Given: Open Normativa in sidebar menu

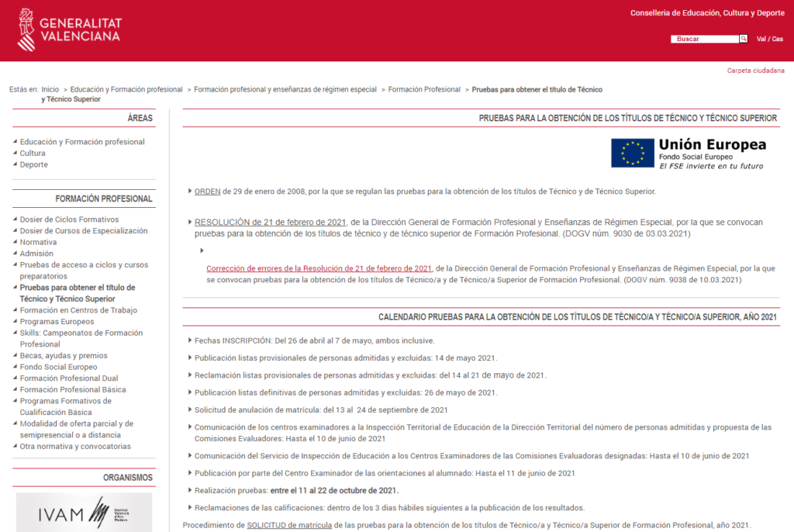Looking at the screenshot, I should pyautogui.click(x=38, y=242).
